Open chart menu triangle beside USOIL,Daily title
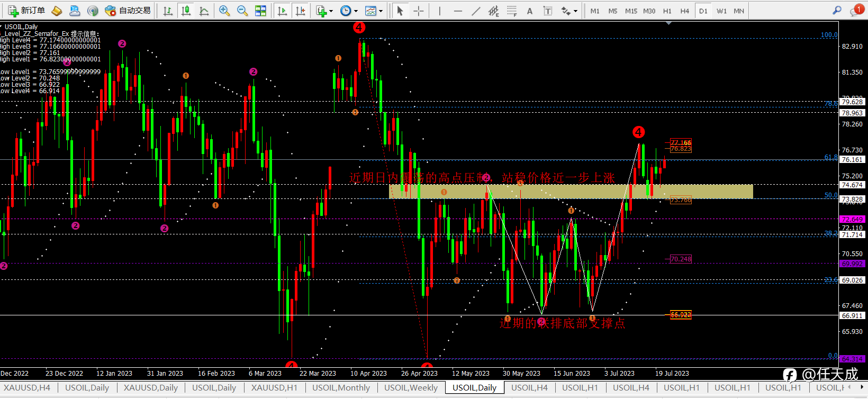Image resolution: width=868 pixels, height=399 pixels. coord(2,26)
